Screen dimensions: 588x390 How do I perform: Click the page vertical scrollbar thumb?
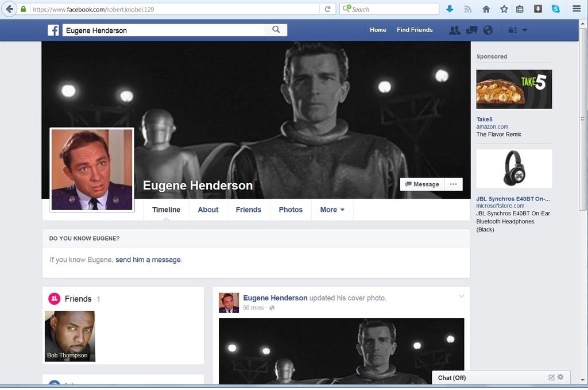(582, 119)
